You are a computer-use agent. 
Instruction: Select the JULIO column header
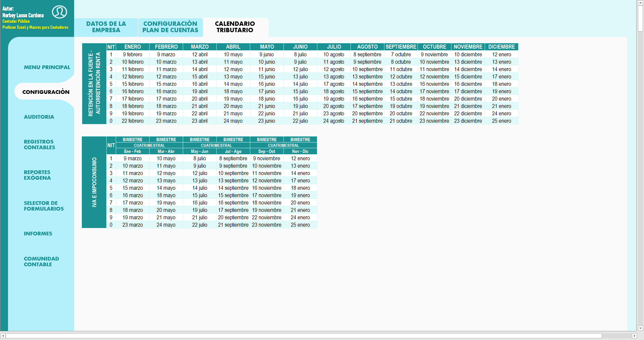point(334,47)
